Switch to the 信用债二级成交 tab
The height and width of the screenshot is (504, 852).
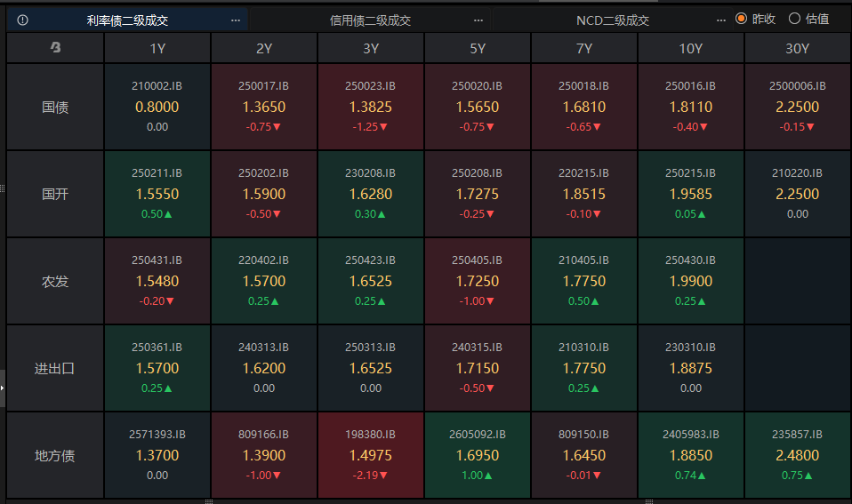pyautogui.click(x=370, y=20)
